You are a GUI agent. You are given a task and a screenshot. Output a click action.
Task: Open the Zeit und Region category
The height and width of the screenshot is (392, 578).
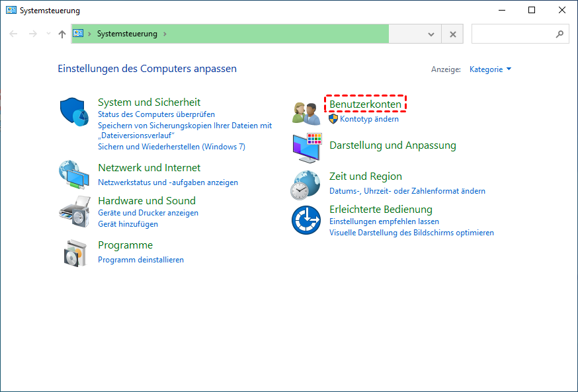366,176
